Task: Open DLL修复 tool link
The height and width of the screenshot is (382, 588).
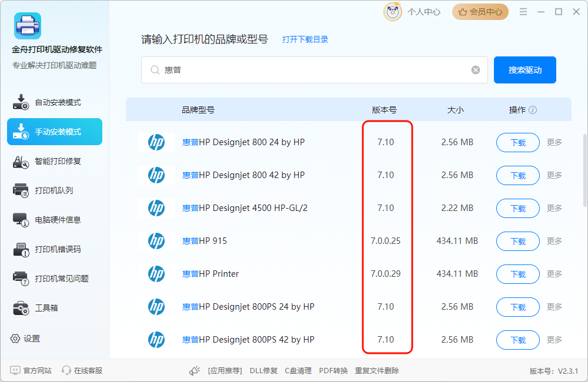Action: pyautogui.click(x=263, y=371)
